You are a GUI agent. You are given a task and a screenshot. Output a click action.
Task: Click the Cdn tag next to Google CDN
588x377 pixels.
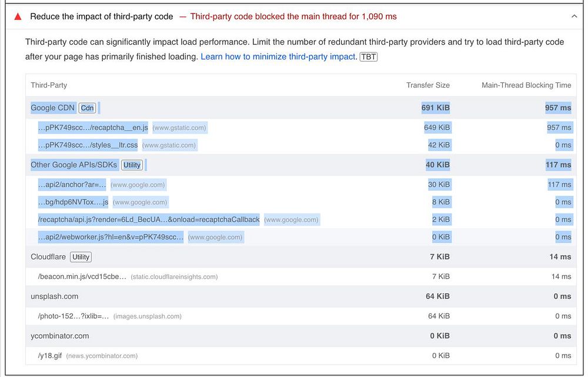(x=87, y=108)
